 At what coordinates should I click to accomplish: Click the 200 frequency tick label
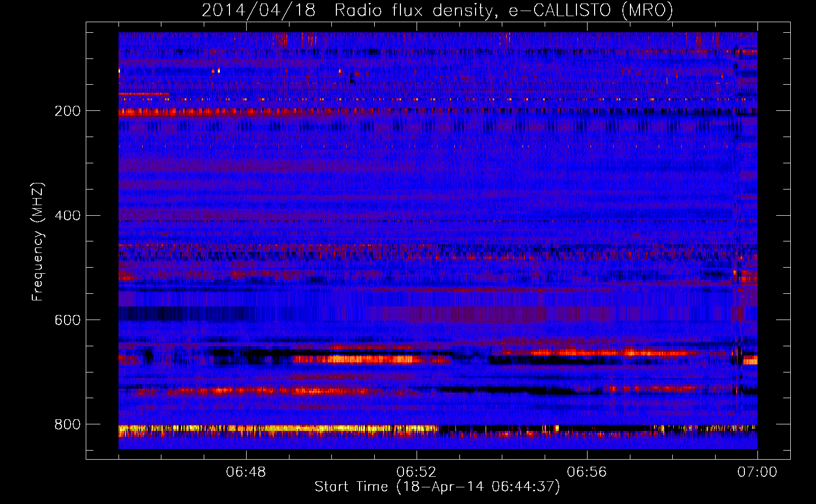68,111
